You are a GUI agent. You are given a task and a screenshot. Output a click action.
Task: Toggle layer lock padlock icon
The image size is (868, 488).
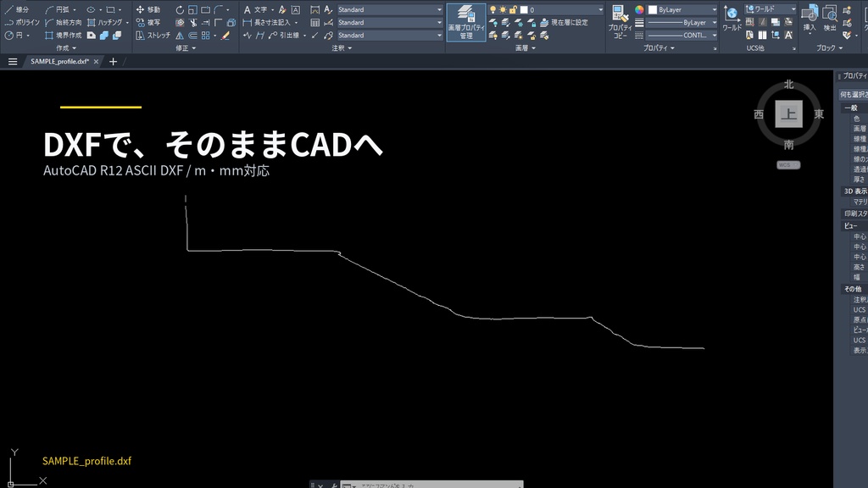pos(513,9)
